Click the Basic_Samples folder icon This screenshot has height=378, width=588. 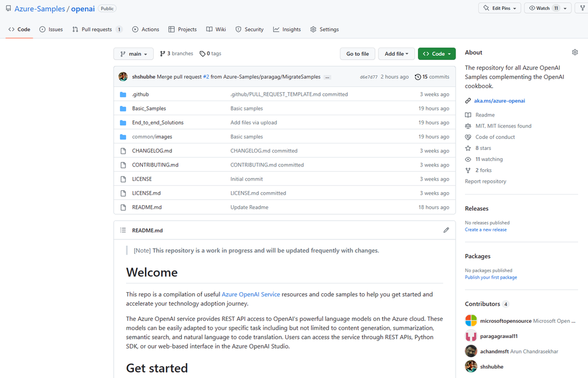pos(123,109)
